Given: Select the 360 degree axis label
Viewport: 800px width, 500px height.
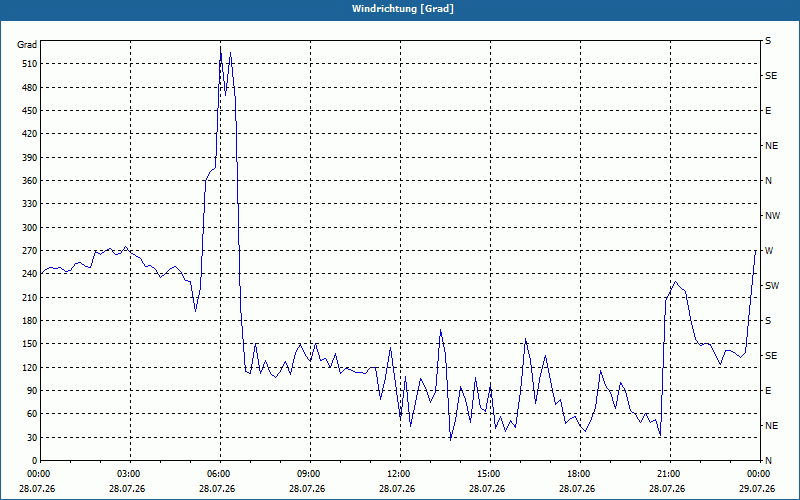Looking at the screenshot, I should (30, 181).
